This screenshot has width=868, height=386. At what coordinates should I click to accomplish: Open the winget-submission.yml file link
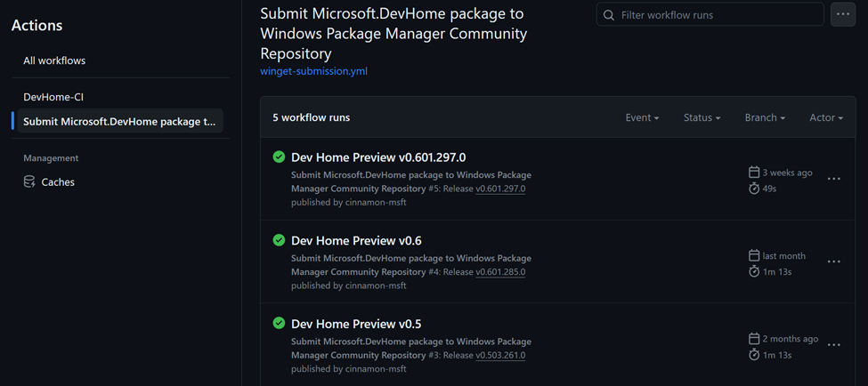314,71
